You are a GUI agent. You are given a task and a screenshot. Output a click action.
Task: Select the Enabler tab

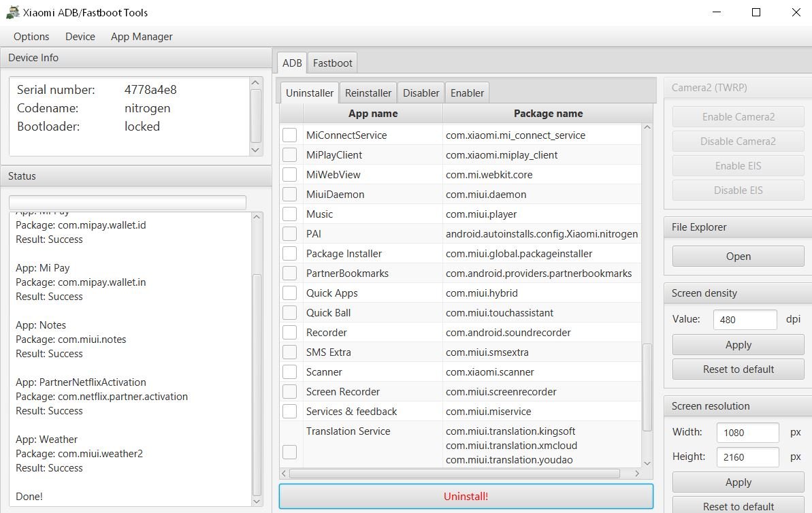467,93
